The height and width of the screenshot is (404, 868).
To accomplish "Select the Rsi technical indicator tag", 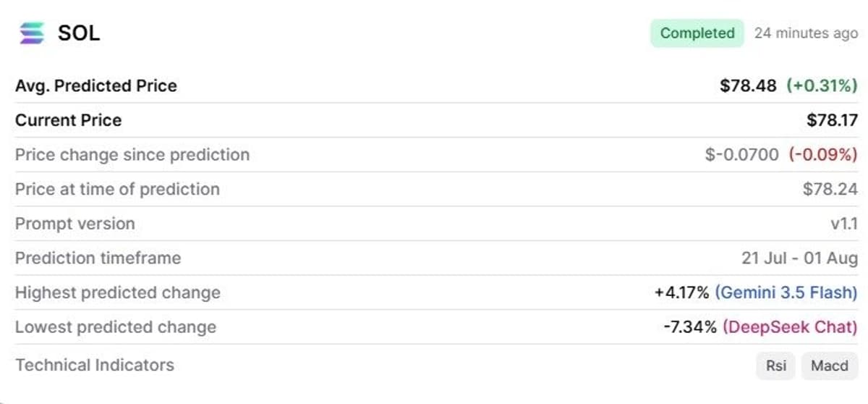I will pyautogui.click(x=776, y=366).
